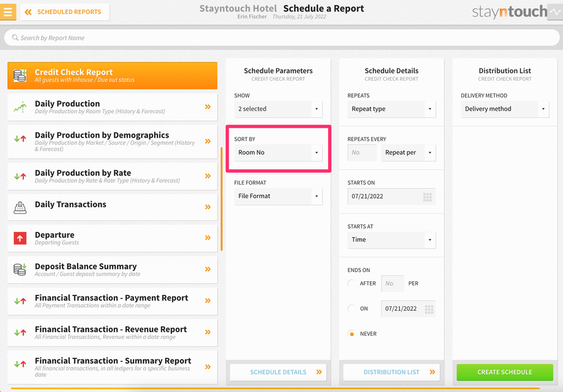Open the Repeat per dropdown
Viewport: 563px width, 392px height.
pos(408,152)
